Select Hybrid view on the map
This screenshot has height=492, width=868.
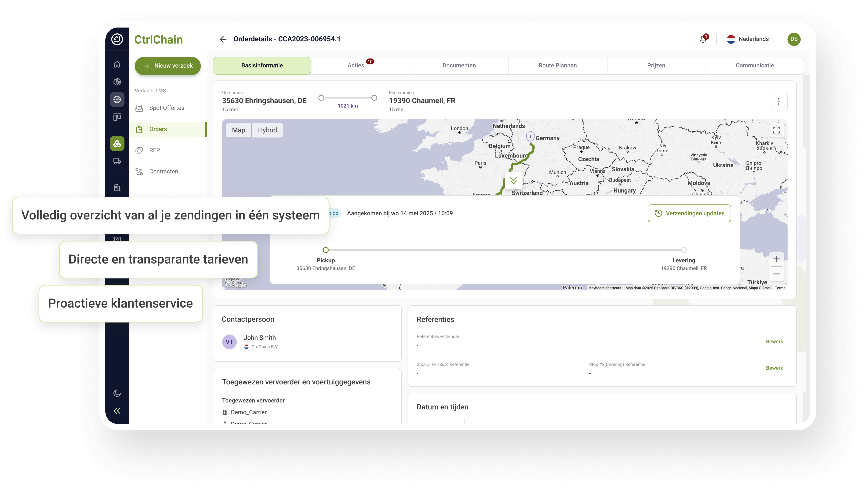[x=267, y=130]
